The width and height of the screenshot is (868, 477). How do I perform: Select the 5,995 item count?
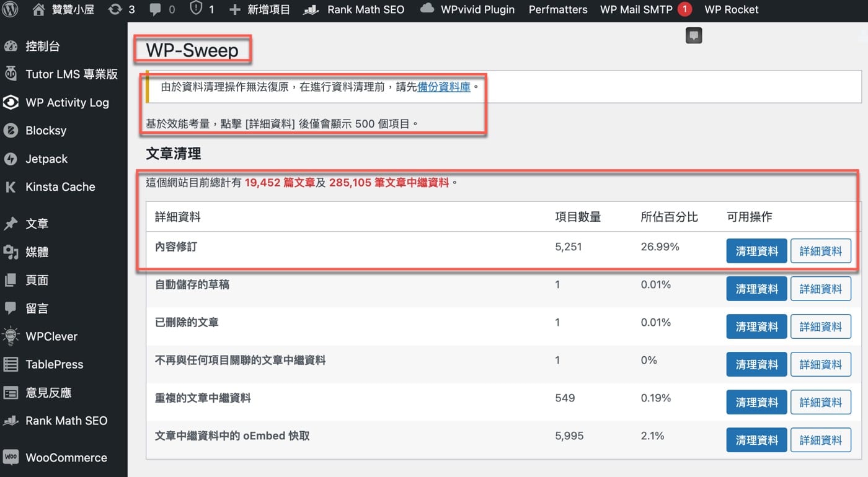coord(570,435)
